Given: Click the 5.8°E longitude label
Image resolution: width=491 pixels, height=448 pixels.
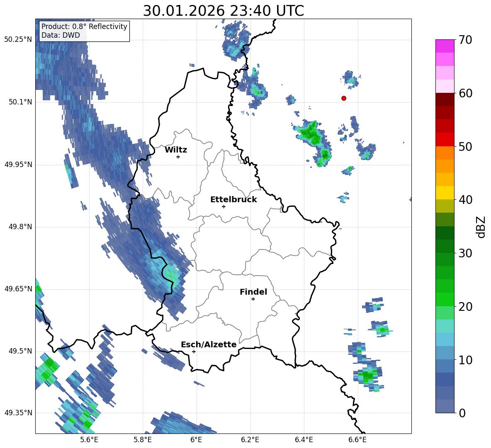Looking at the screenshot, I should (x=143, y=440).
